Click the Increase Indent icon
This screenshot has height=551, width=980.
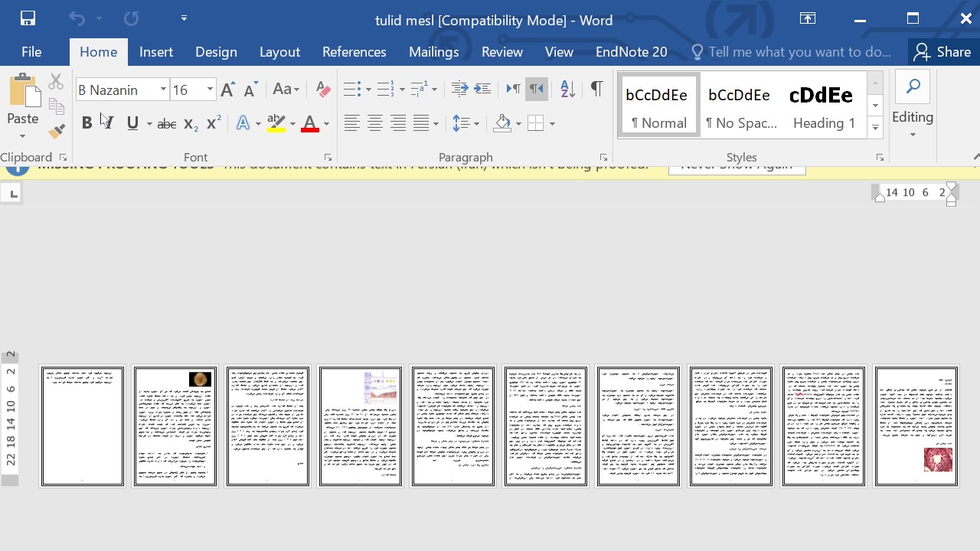coord(482,90)
